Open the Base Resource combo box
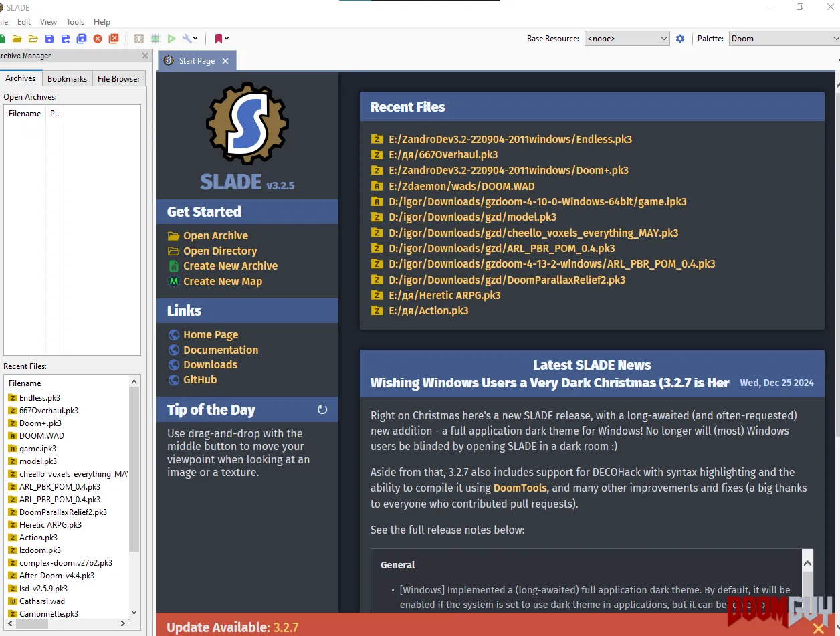 (x=627, y=39)
